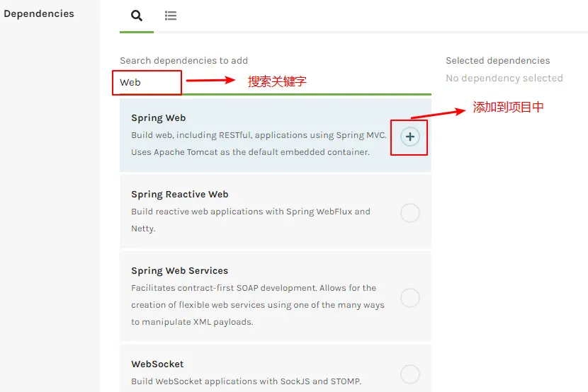Click the Selected dependencies label
This screenshot has width=588, height=392.
pos(497,61)
